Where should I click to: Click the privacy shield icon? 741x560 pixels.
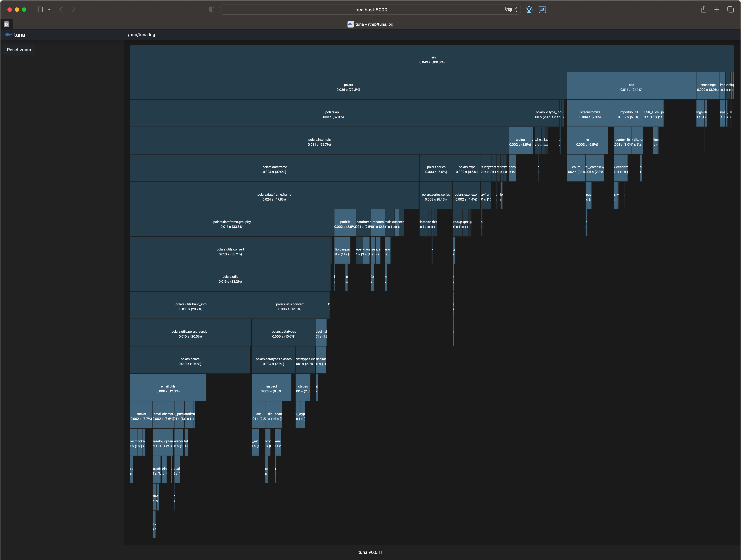tap(211, 9)
